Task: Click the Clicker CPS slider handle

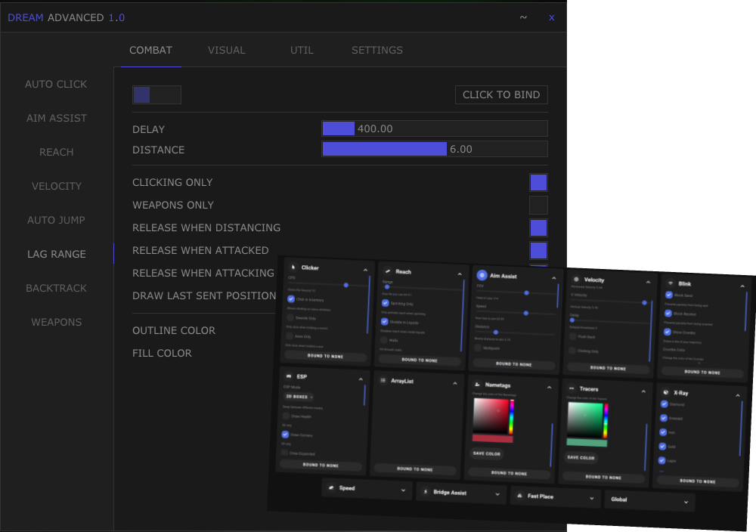Action: click(345, 286)
